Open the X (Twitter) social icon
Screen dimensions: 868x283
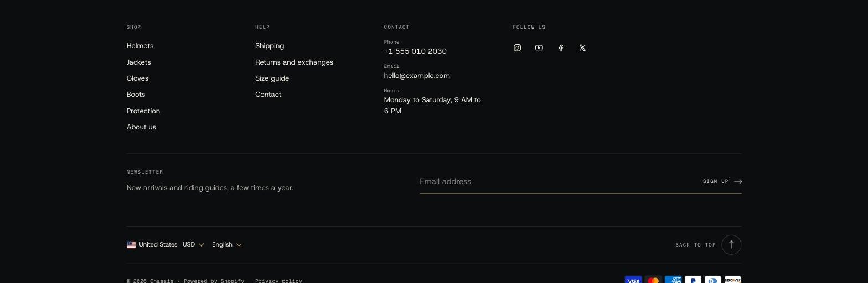[x=582, y=48]
